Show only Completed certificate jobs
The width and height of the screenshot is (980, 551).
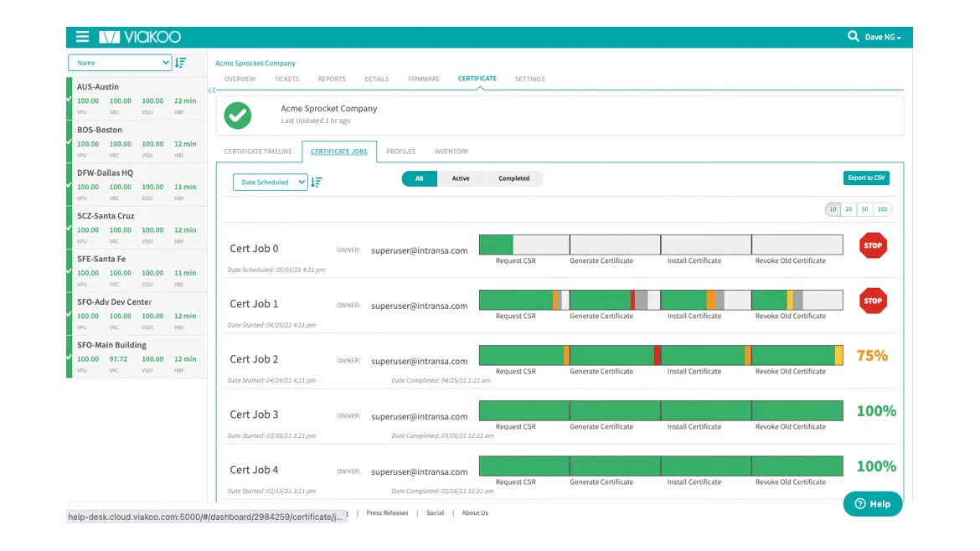coord(513,178)
